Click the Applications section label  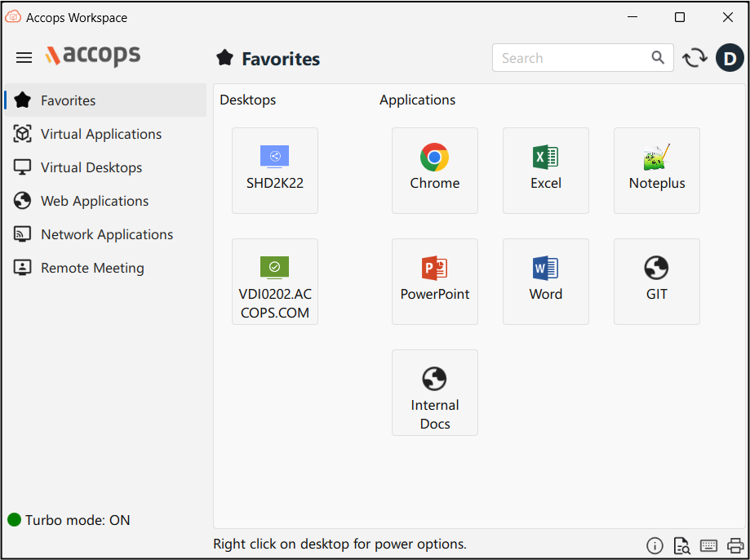(x=418, y=100)
